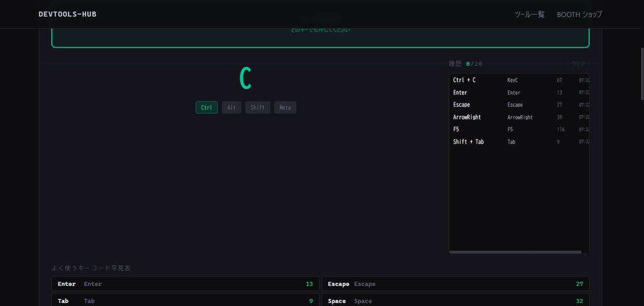Screen dimensions: 644x306
Task: Open the ツール一覧 navigation link
Action: [530, 14]
